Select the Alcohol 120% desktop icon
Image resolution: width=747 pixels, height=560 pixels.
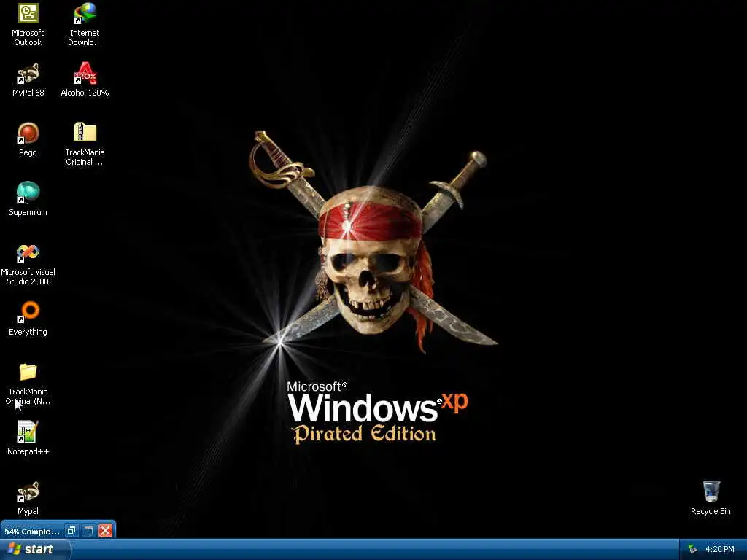click(85, 74)
